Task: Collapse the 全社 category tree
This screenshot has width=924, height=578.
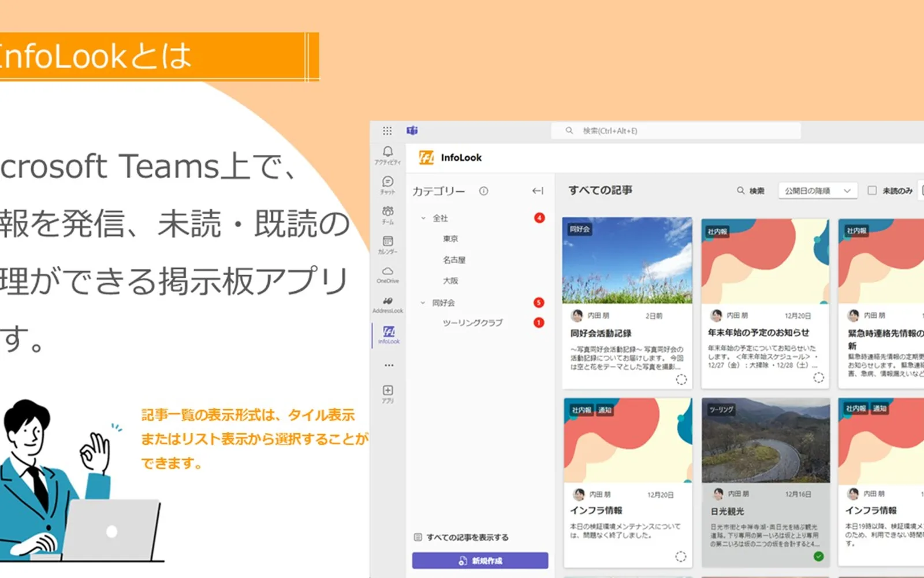Action: [x=423, y=218]
